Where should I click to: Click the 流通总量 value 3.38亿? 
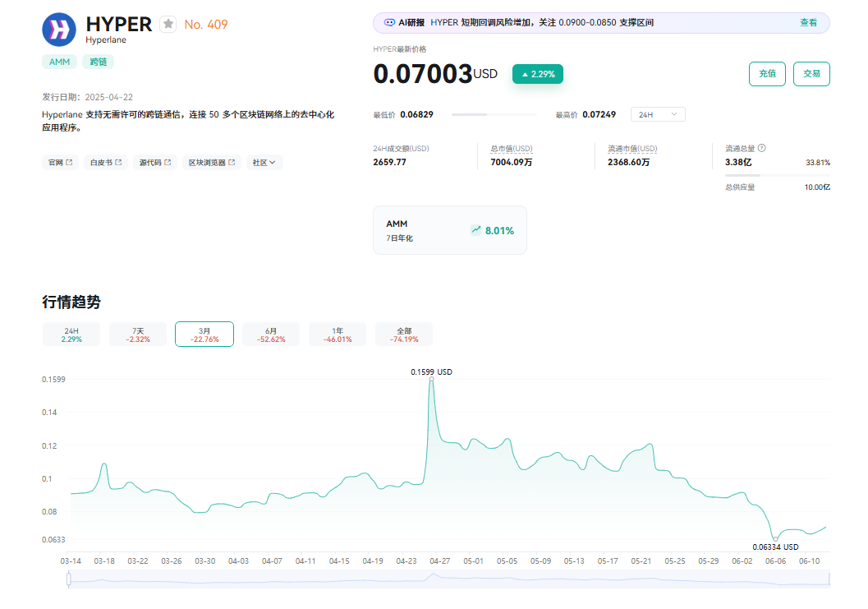738,163
